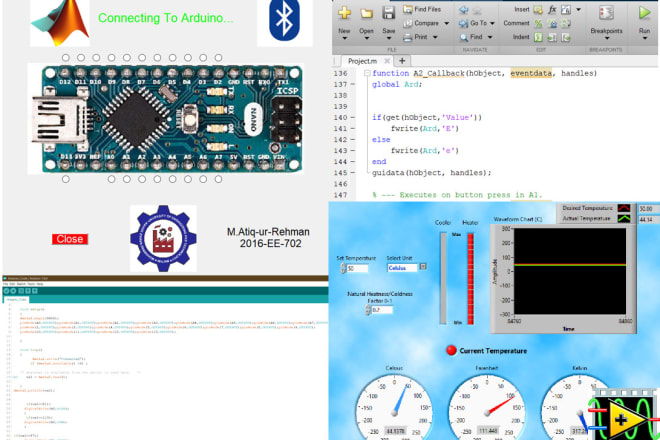Click the Celsius gauge dial
Screen dimensions: 660x440
[394, 409]
